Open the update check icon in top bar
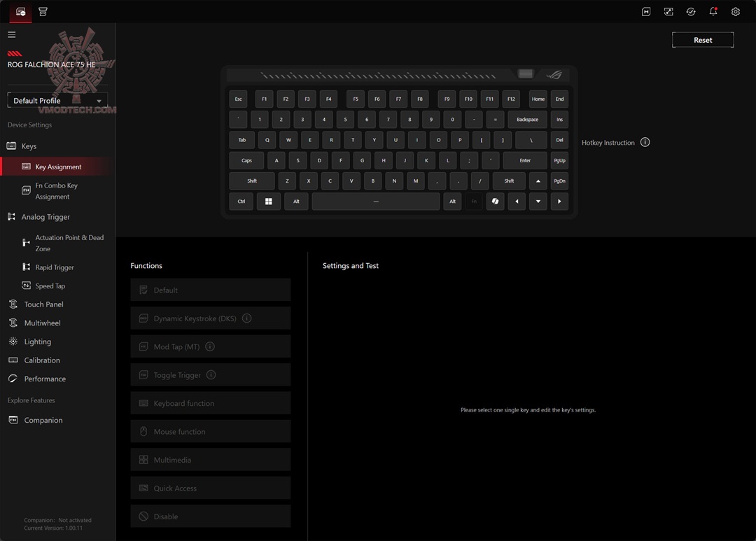This screenshot has height=541, width=756. pyautogui.click(x=691, y=12)
